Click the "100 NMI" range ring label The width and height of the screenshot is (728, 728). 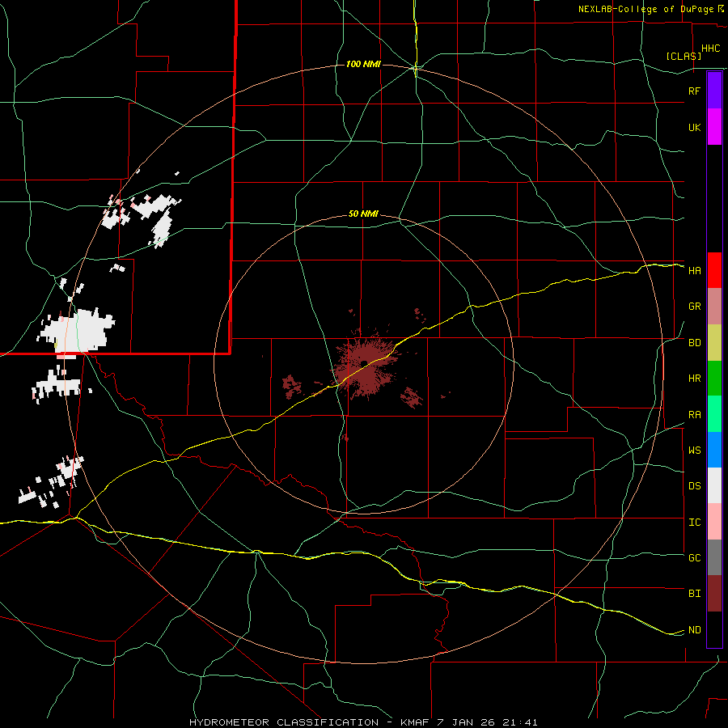coord(363,64)
